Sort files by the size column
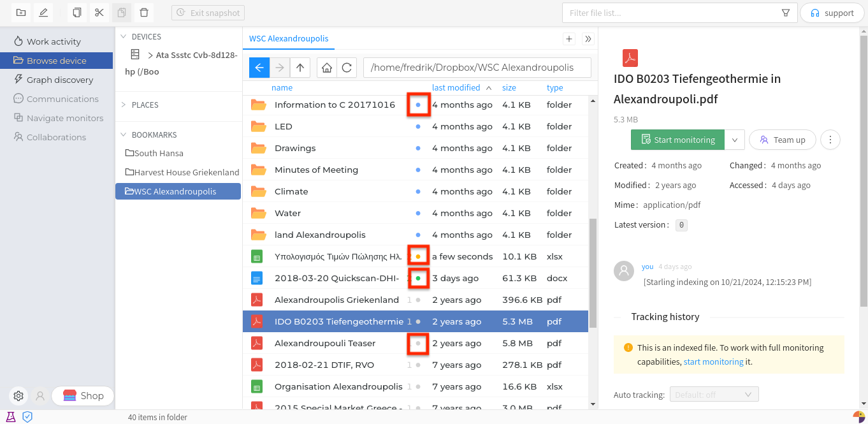This screenshot has height=424, width=868. pyautogui.click(x=509, y=87)
